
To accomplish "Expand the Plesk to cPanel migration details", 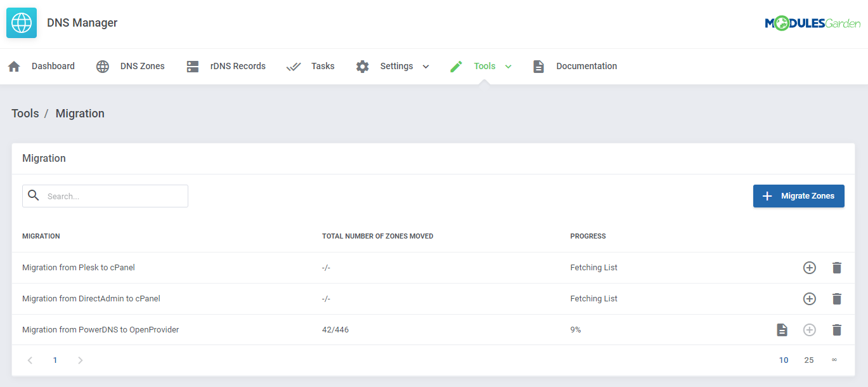I will click(809, 267).
